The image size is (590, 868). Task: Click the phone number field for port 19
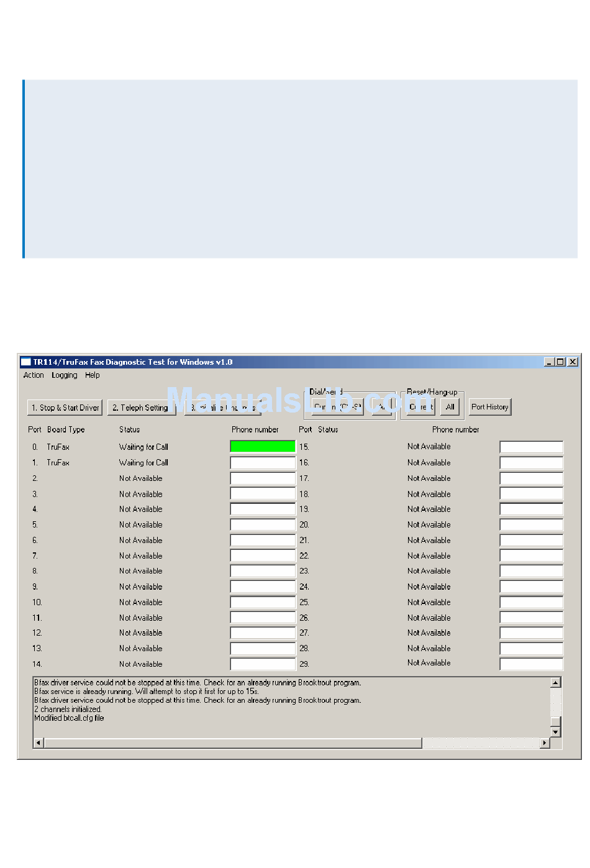point(531,509)
